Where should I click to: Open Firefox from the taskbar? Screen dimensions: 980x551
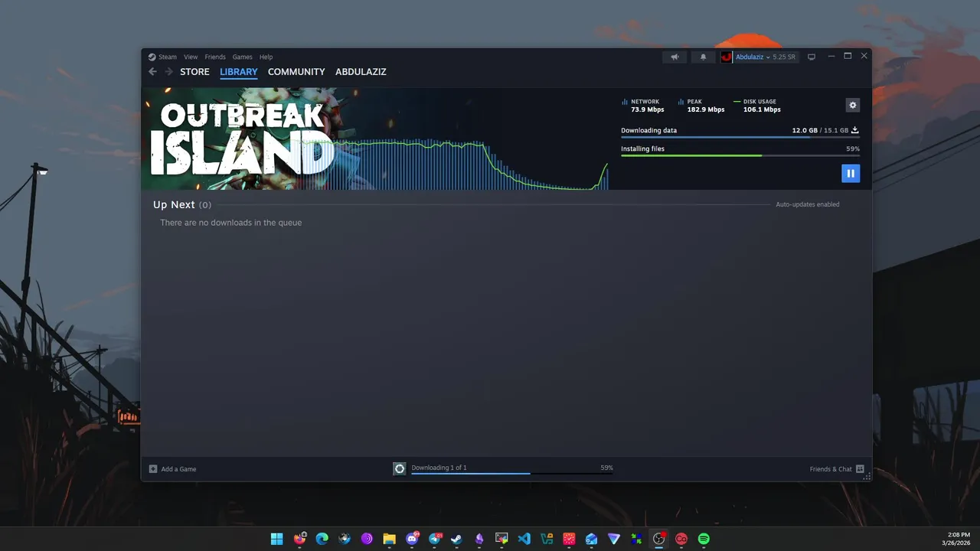click(x=299, y=539)
